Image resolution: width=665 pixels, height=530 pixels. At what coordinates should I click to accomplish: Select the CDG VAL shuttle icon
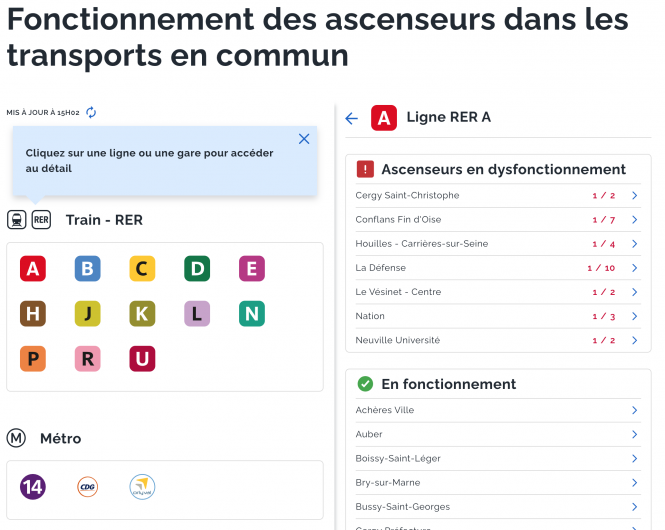[87, 487]
